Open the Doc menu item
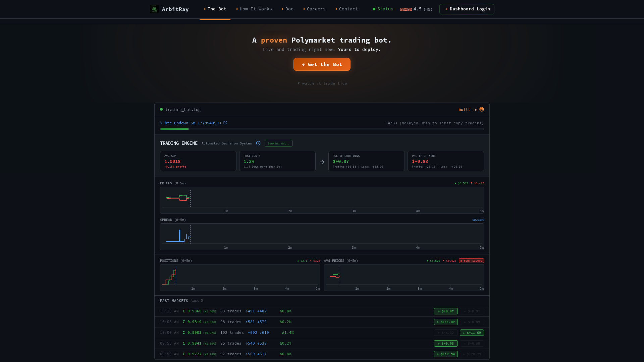644x362 pixels. (x=287, y=9)
